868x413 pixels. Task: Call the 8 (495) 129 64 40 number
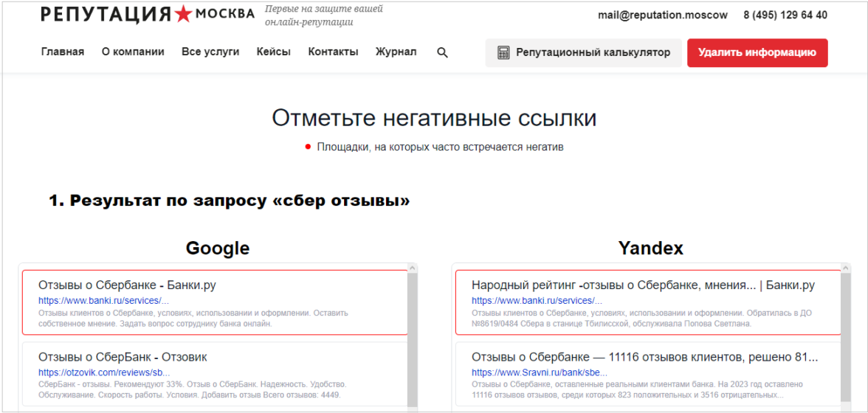785,15
